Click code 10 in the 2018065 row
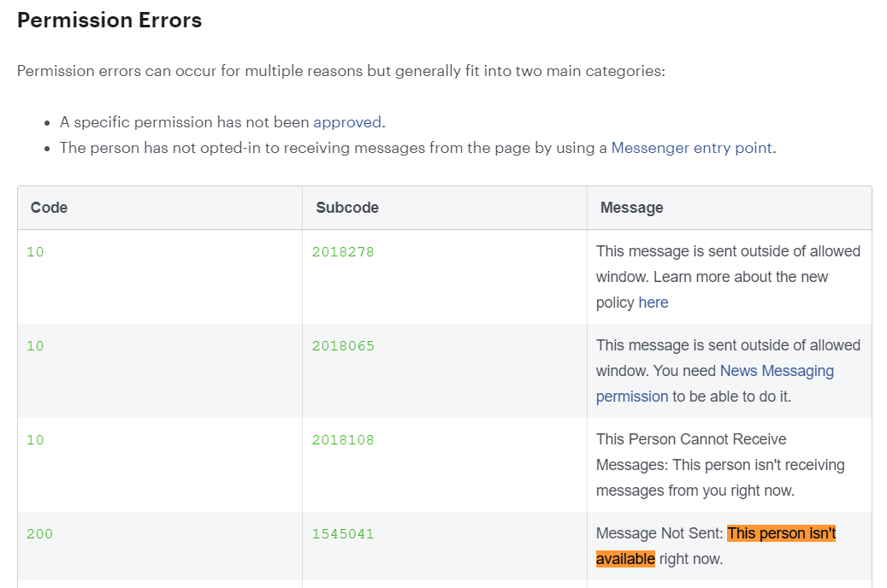This screenshot has width=887, height=588. pos(35,346)
